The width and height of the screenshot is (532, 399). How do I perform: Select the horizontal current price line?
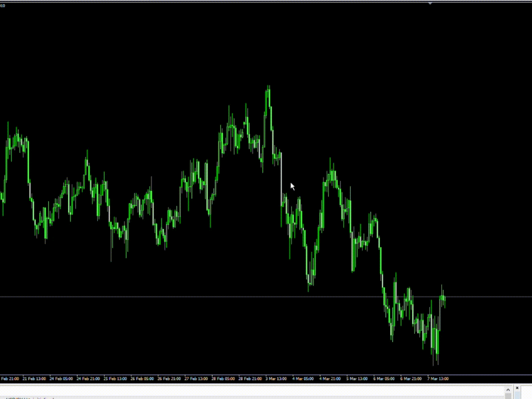(222, 297)
